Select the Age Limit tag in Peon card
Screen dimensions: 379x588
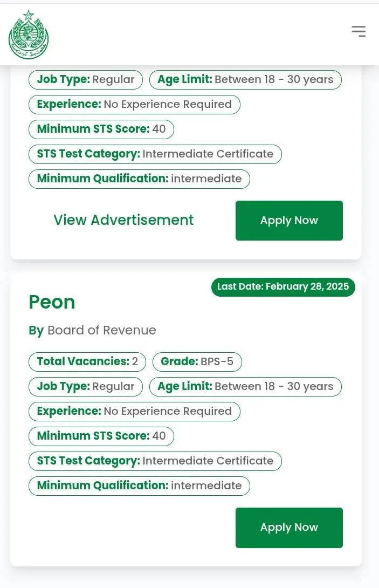tap(245, 386)
